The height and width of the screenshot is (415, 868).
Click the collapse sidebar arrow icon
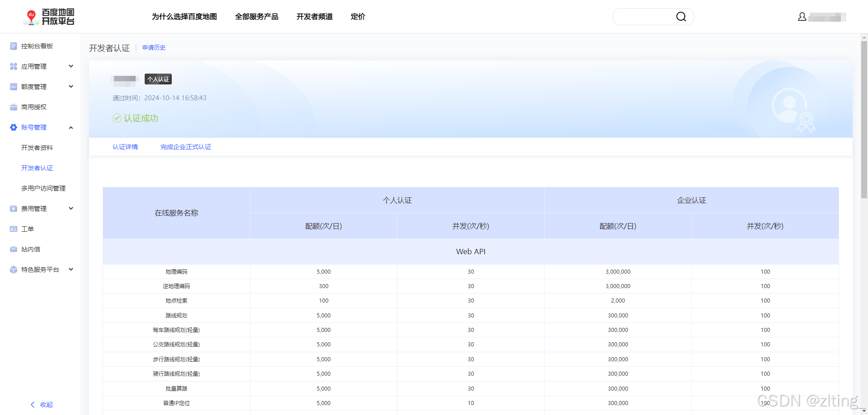(x=33, y=405)
